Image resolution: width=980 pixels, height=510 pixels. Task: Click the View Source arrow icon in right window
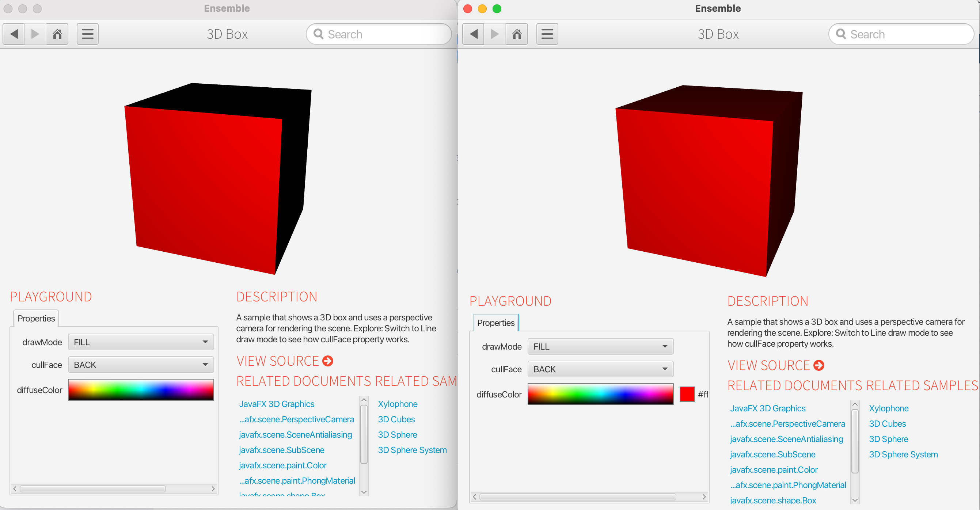[818, 365]
